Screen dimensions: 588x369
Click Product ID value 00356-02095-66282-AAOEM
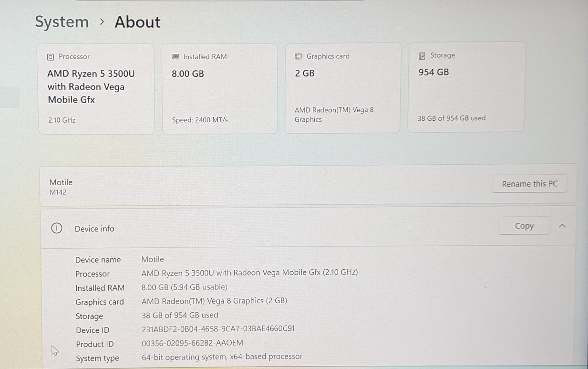click(193, 343)
